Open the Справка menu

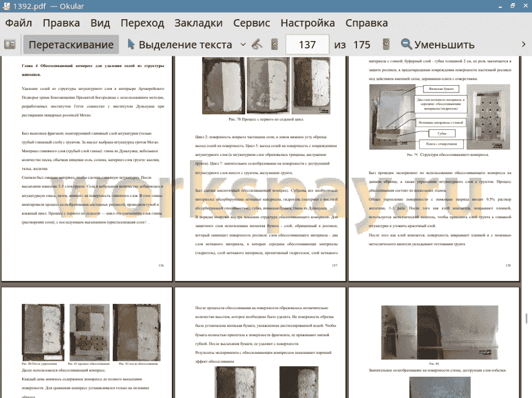pyautogui.click(x=367, y=23)
